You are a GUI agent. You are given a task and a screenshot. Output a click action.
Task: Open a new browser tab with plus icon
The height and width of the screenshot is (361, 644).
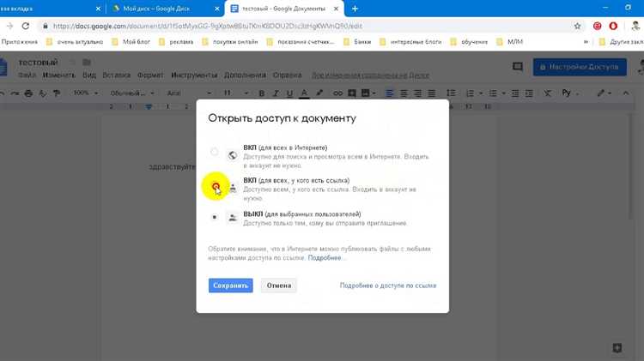click(x=355, y=9)
